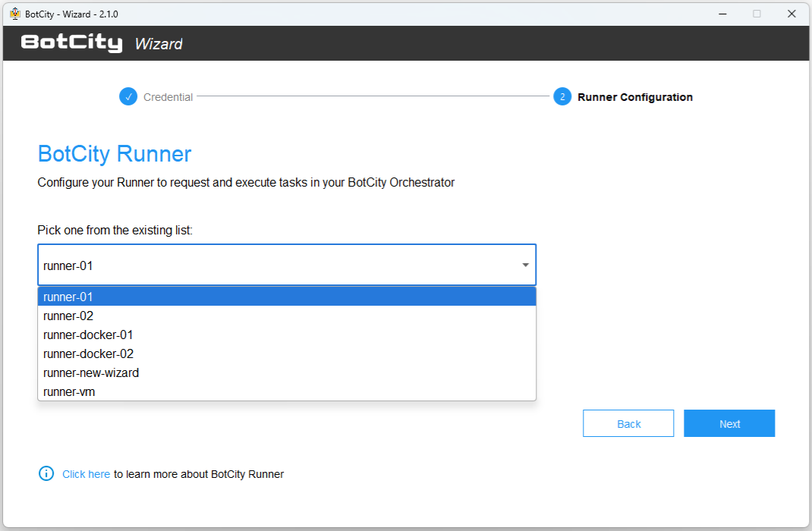
Task: Select runner-01 from the dropdown list
Action: 287,297
